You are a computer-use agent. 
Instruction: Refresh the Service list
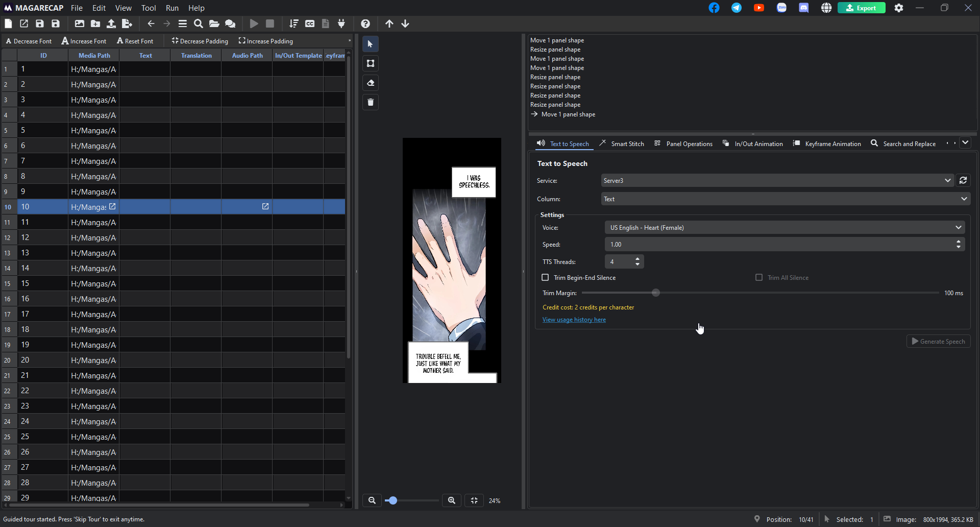coord(963,180)
